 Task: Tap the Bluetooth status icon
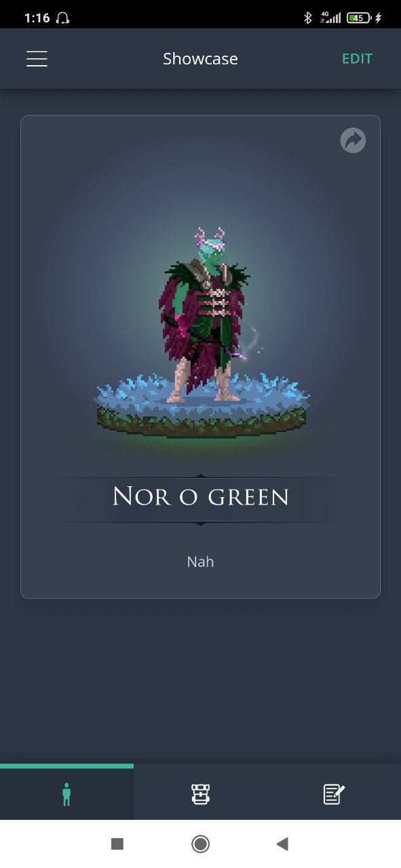[x=307, y=18]
